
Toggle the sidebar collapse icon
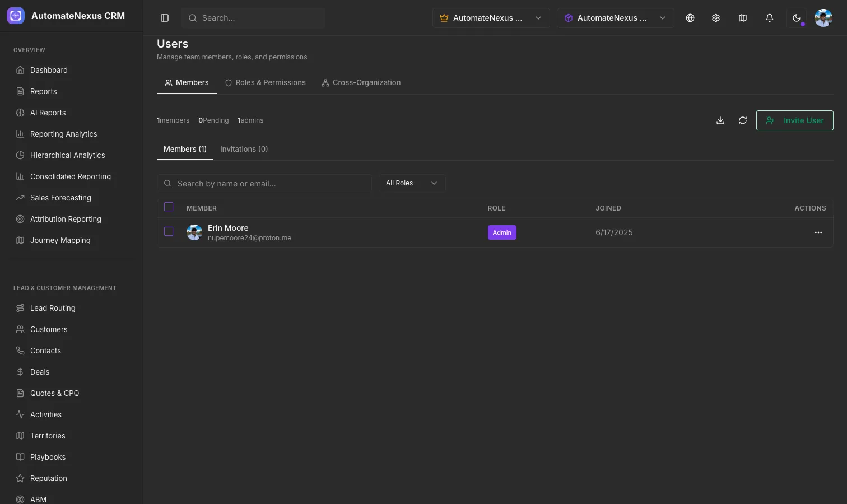[165, 18]
